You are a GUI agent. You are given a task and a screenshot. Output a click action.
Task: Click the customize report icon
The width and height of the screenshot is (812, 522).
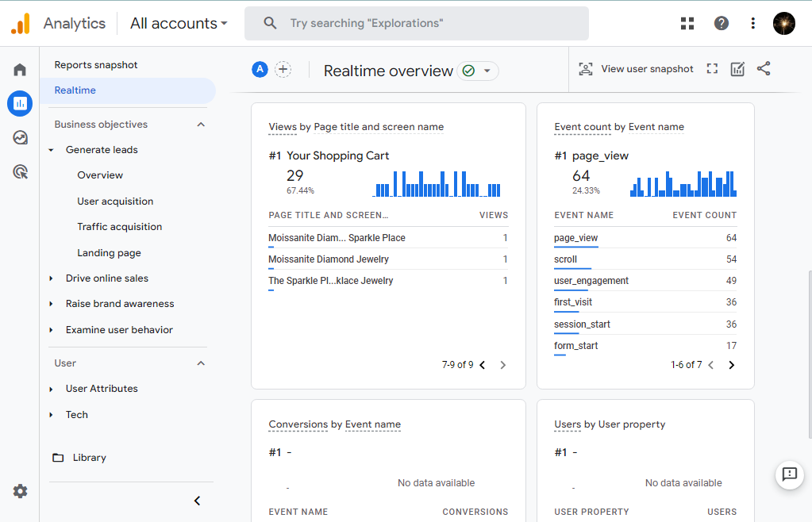click(x=737, y=69)
